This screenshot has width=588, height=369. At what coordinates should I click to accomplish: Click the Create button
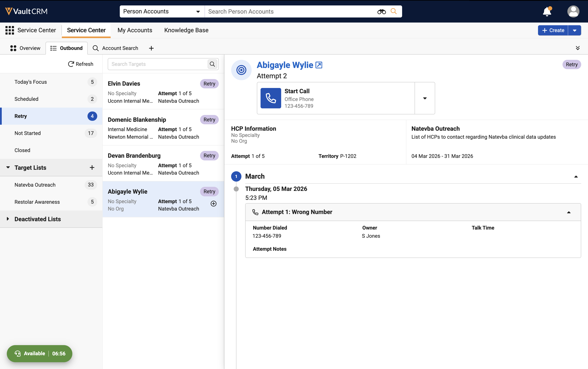click(553, 30)
